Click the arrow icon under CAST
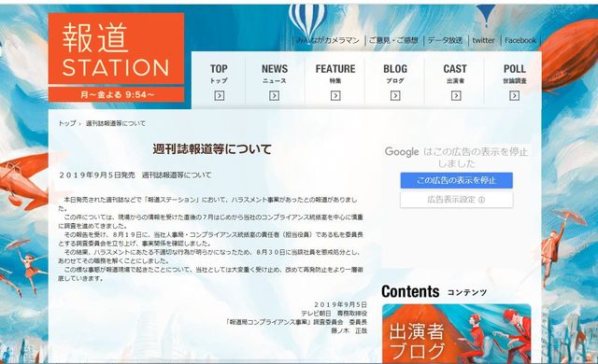The height and width of the screenshot is (364, 598). point(456,95)
